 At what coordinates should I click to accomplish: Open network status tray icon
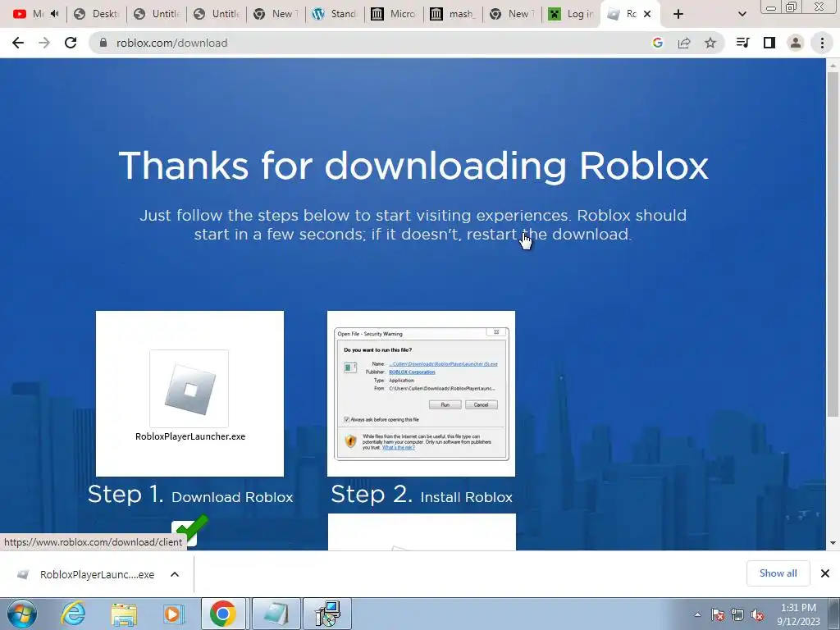(x=737, y=614)
